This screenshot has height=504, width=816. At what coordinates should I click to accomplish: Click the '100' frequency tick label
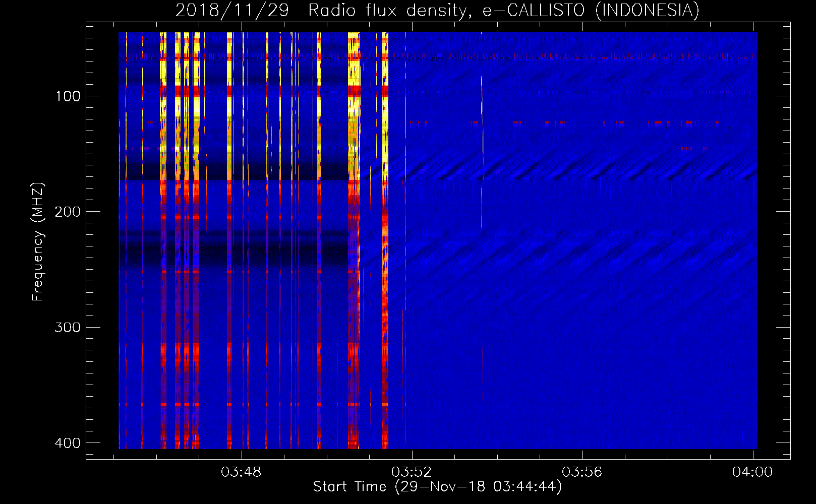68,96
